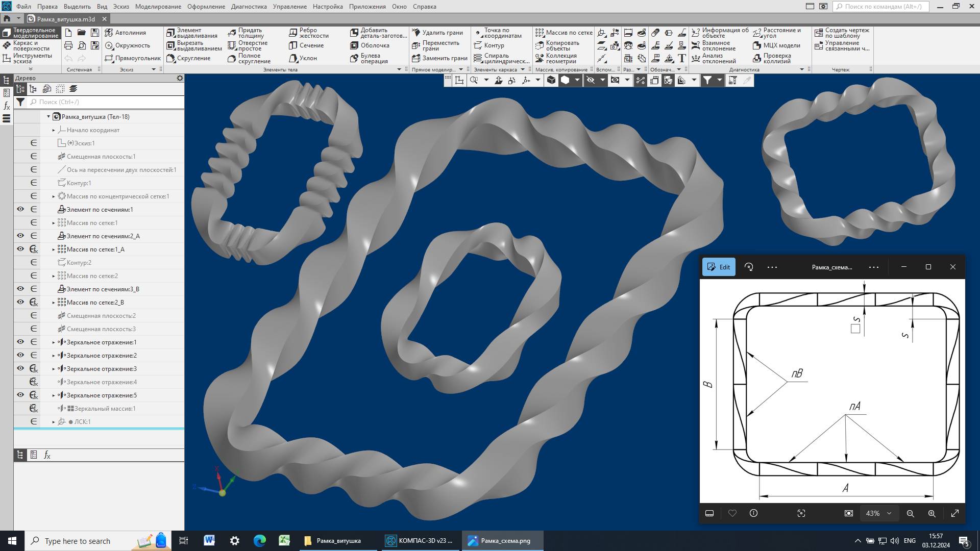
Task: Open the Диагностика menu
Action: tap(249, 7)
